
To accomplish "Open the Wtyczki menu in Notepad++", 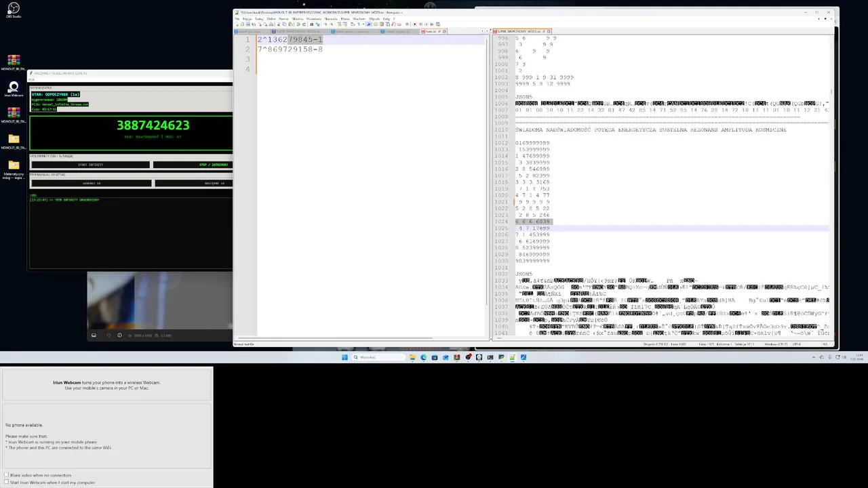I will tap(375, 18).
